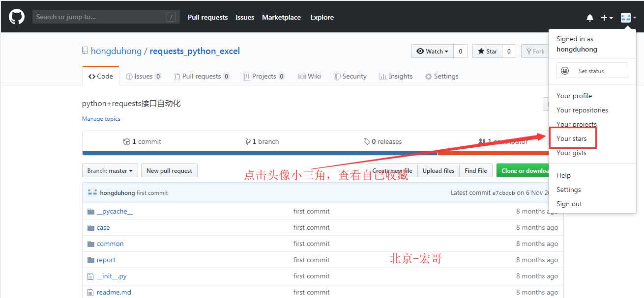Image resolution: width=644 pixels, height=298 pixels.
Task: Open the a7cbdcb latest commit hash
Action: point(504,193)
